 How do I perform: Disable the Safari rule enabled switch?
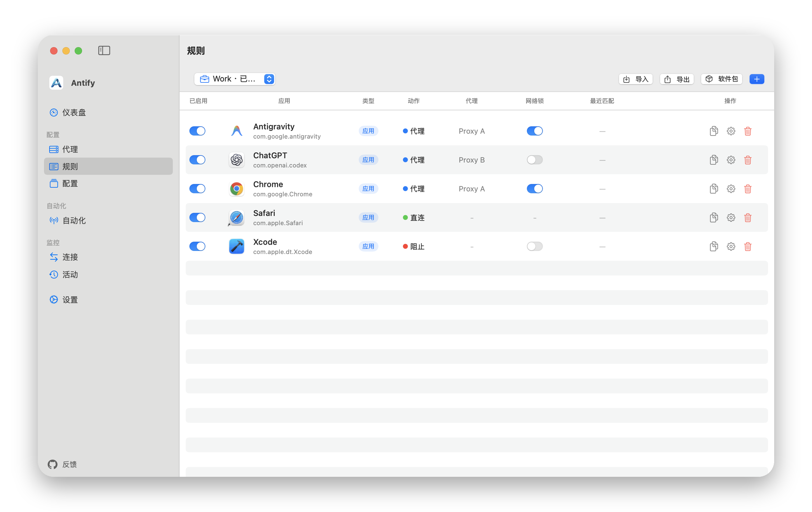click(x=197, y=217)
